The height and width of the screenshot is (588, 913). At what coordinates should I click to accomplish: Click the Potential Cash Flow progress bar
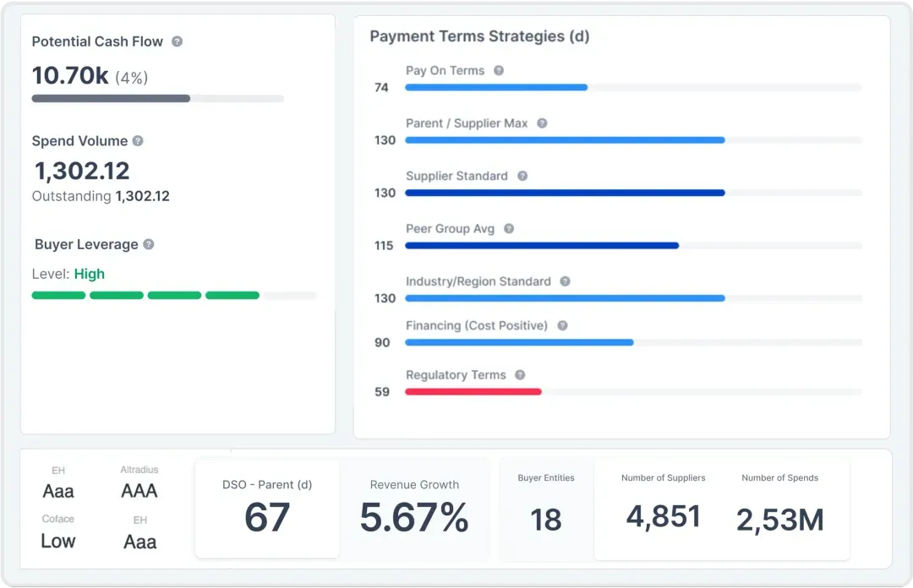coord(157,99)
